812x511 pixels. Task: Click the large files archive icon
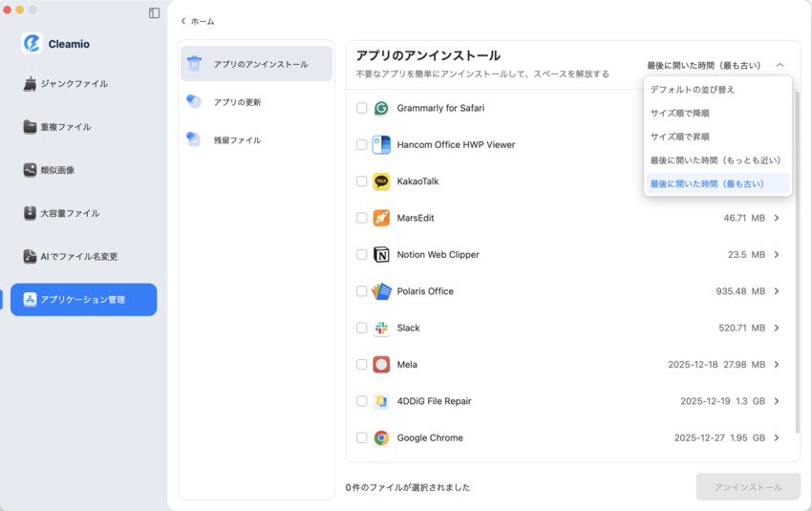point(30,213)
